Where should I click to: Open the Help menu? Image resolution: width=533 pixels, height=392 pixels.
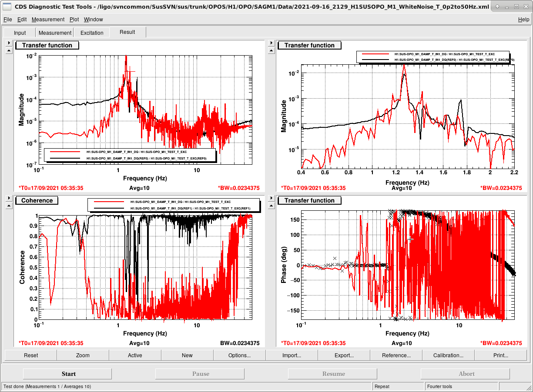pos(524,20)
